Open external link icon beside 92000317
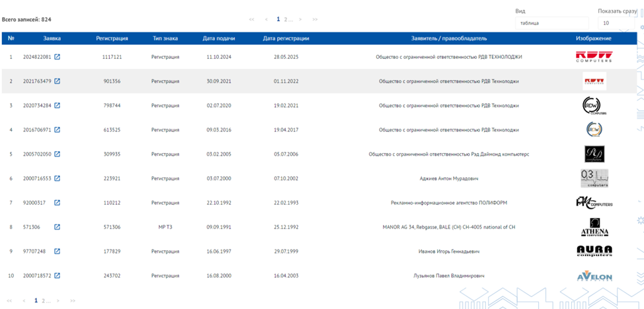The height and width of the screenshot is (309, 644). pyautogui.click(x=58, y=203)
